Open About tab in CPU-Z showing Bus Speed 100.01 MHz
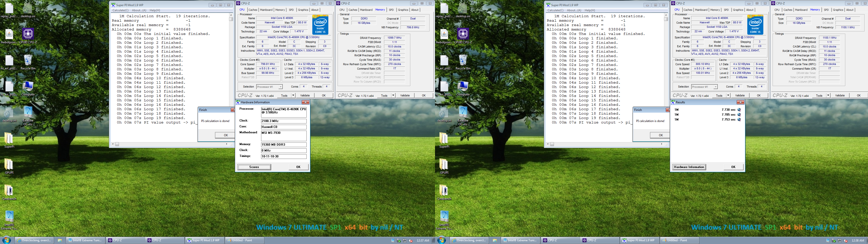The height and width of the screenshot is (244, 868). (750, 10)
